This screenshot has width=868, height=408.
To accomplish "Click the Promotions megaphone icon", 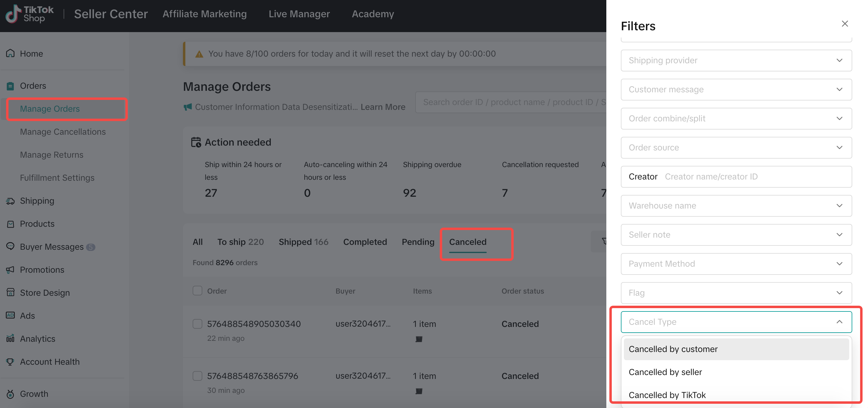I will (10, 270).
